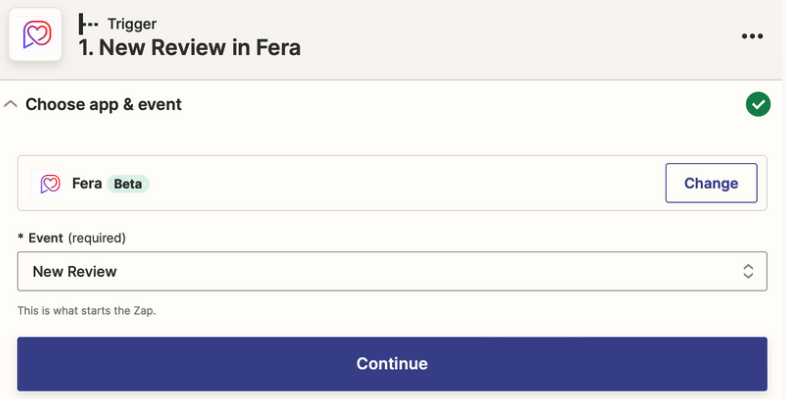The image size is (786, 399).
Task: Click the Fera app name text
Action: coord(87,183)
